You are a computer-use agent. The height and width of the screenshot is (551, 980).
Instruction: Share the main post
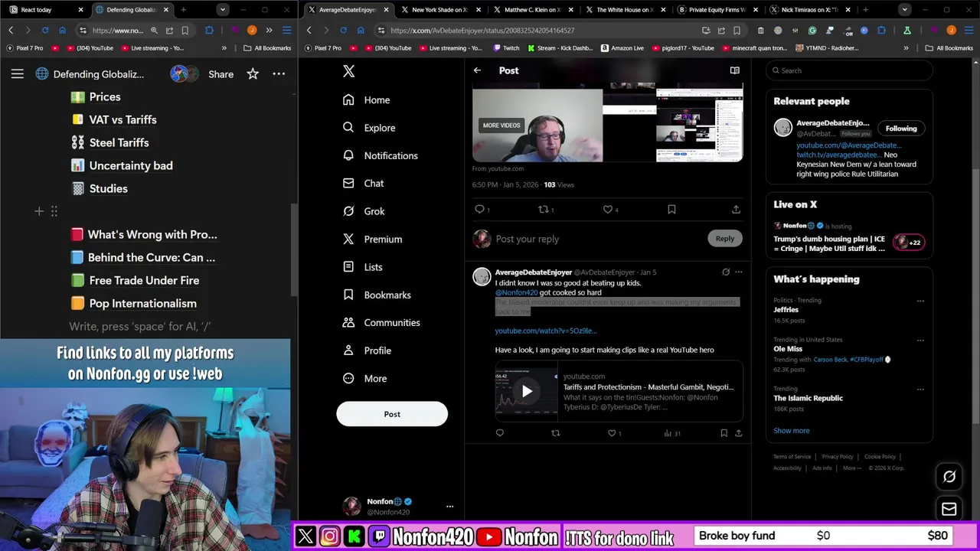(736, 209)
